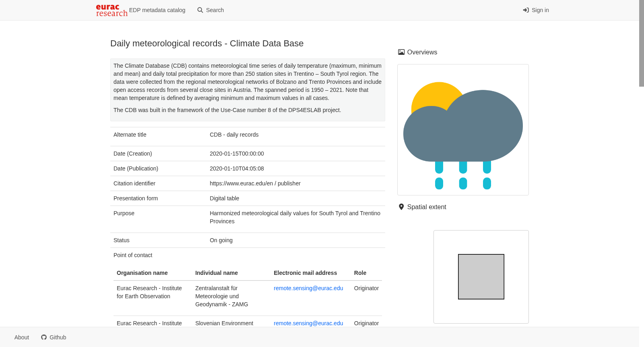The width and height of the screenshot is (644, 347).
Task: Click Zentralanstalt für Meteorologie und Geodynamik cell
Action: pos(222,296)
